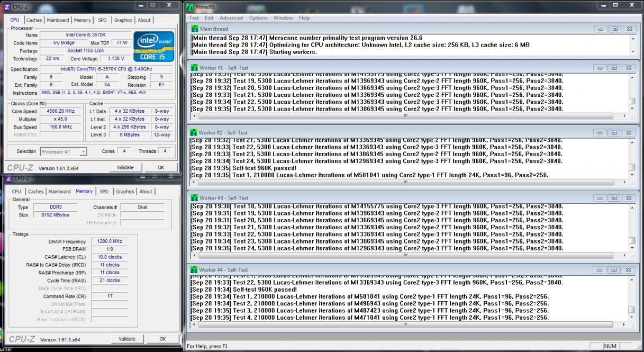
Task: Click the 'Starting workers.' line in Main thread
Action: tap(254, 52)
